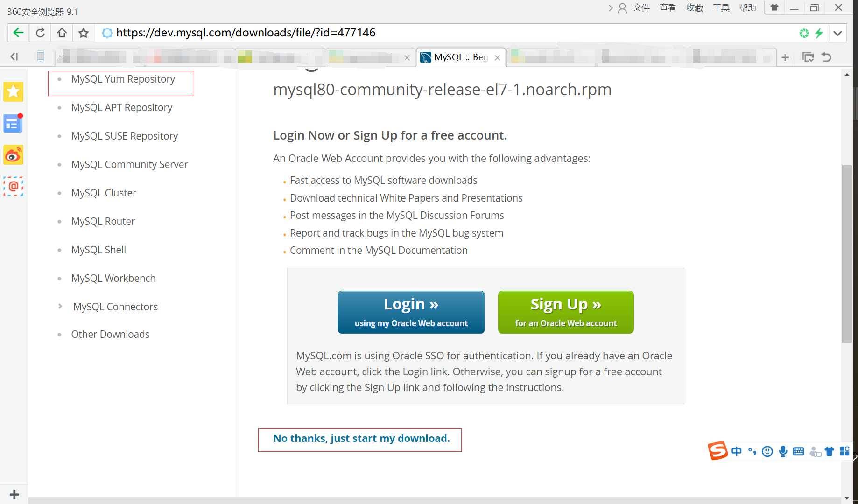Click the green spinning extension icon

(804, 33)
